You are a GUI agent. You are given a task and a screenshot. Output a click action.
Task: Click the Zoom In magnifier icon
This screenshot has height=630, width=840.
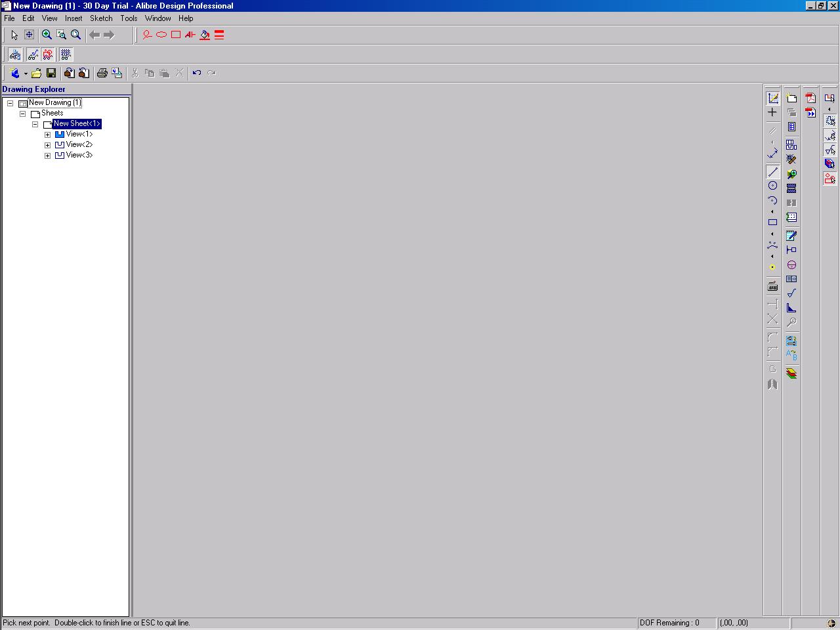click(47, 35)
